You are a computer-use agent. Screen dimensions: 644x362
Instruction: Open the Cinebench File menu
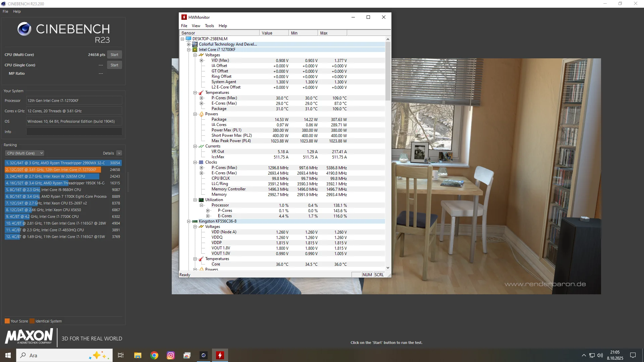click(x=5, y=11)
